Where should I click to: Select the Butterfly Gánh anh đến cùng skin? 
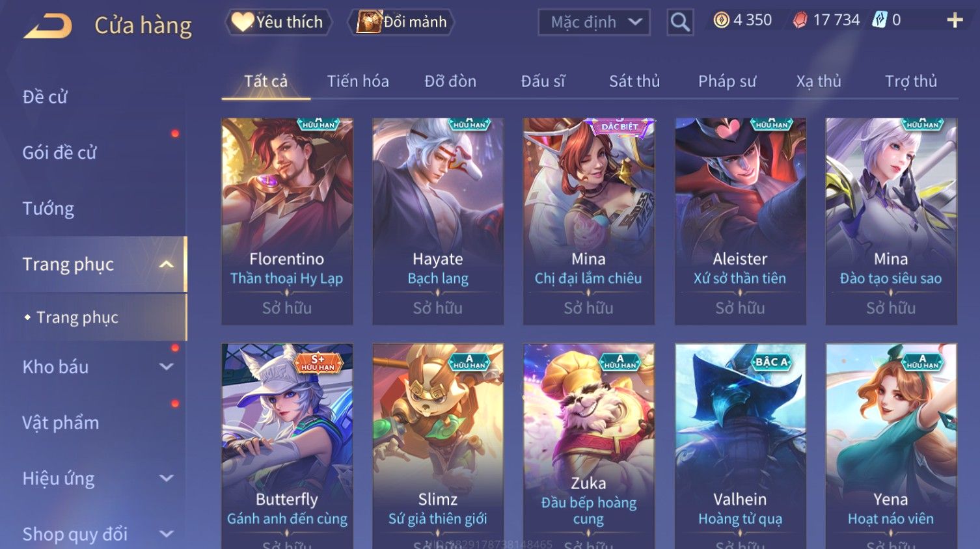click(287, 446)
